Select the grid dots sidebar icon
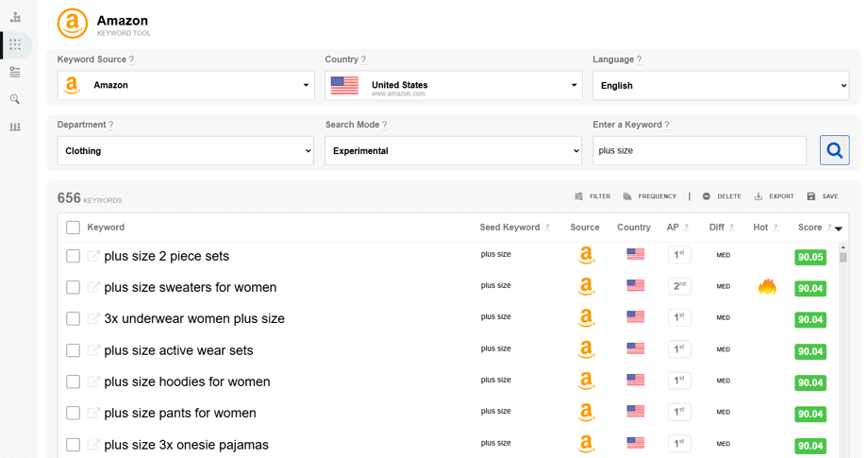Viewport: 868px width, 458px height. point(15,45)
